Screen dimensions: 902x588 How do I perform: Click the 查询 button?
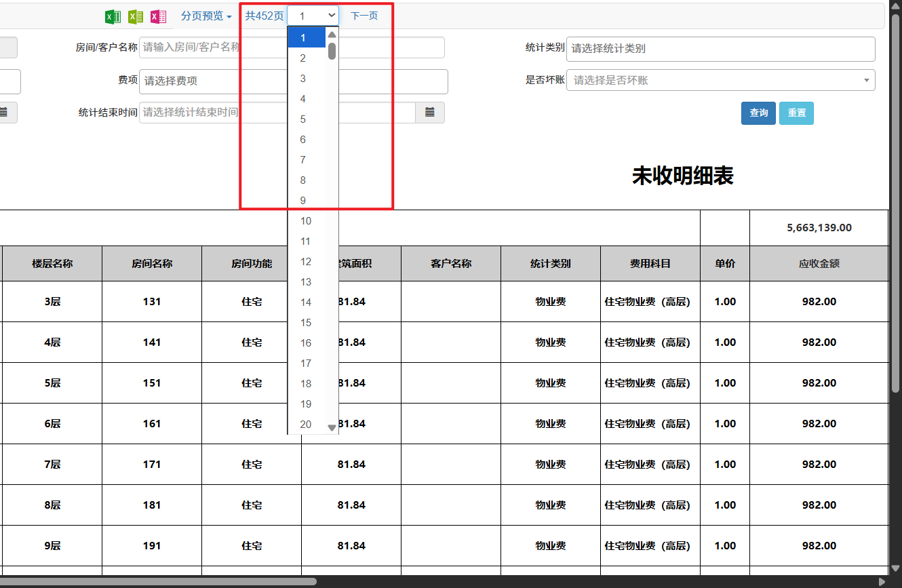(758, 113)
